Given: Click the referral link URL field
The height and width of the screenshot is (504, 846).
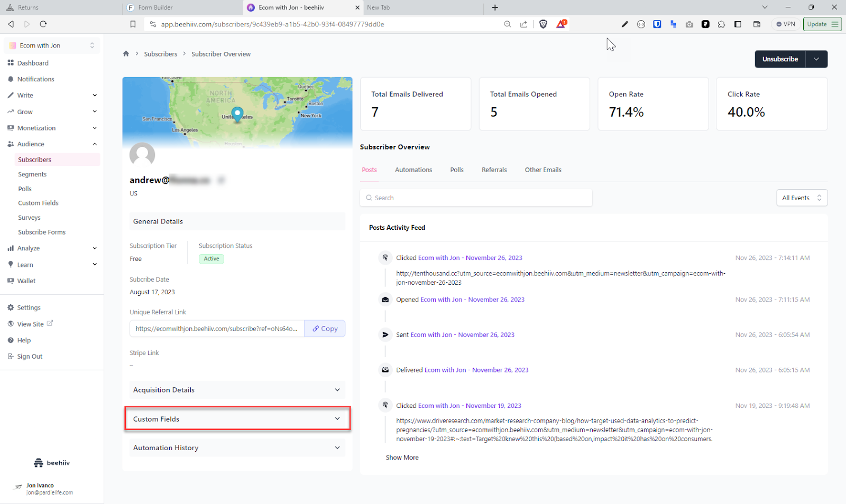Looking at the screenshot, I should (217, 329).
